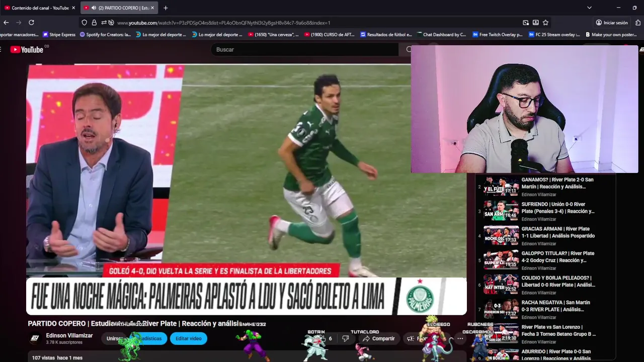Dislike the video with thumbs-down icon
Image resolution: width=644 pixels, height=362 pixels.
346,338
